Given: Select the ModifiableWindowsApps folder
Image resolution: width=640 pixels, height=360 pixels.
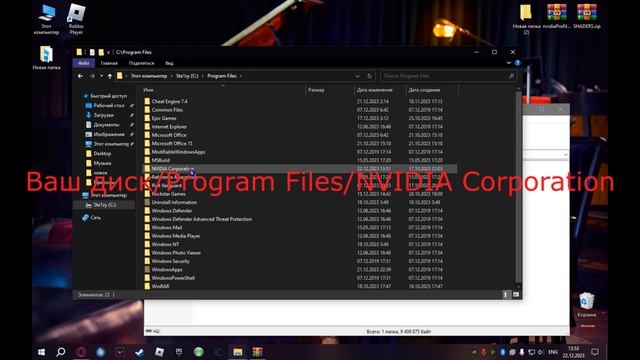Looking at the screenshot, I should (x=178, y=152).
